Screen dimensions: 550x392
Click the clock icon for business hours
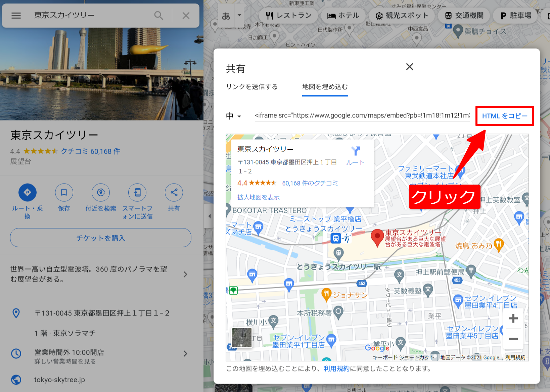click(x=16, y=353)
